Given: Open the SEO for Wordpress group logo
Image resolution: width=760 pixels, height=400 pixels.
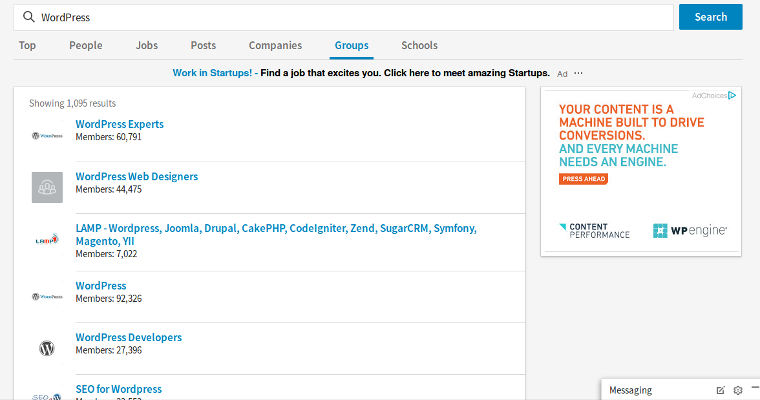Looking at the screenshot, I should [x=47, y=395].
